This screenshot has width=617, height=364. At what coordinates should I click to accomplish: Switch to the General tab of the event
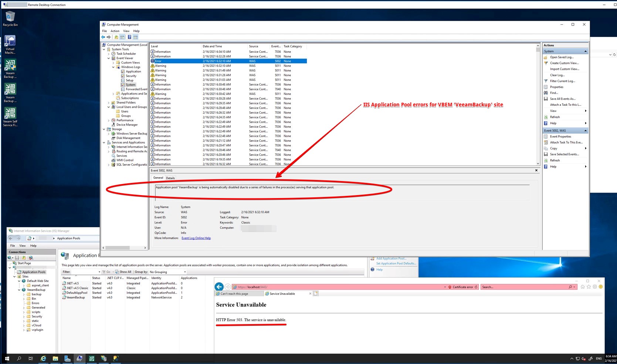[x=158, y=178]
